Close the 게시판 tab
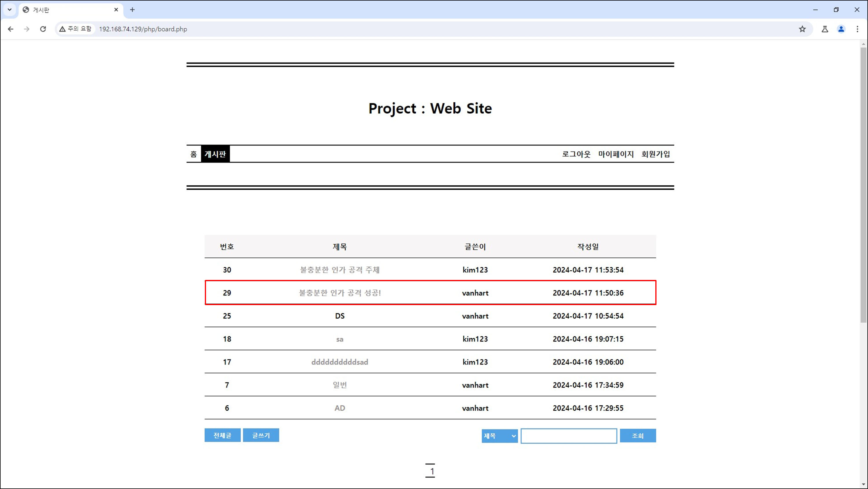The height and width of the screenshot is (489, 868). (x=116, y=10)
